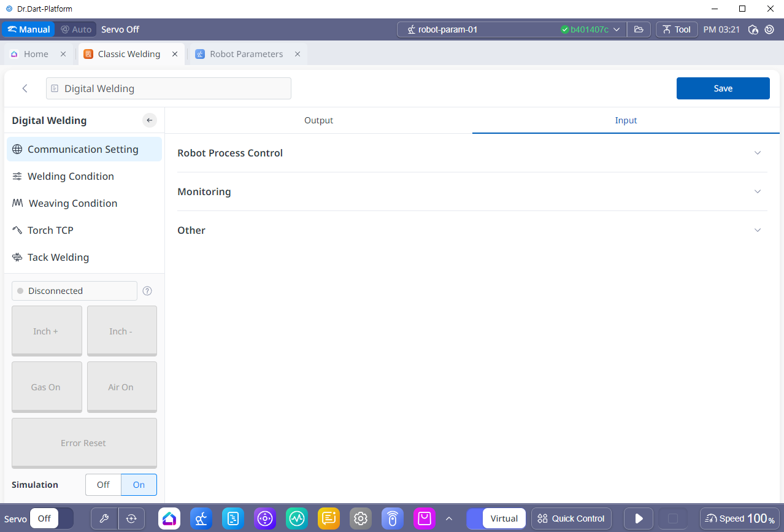
Task: Adjust the Speed 100% control
Action: click(x=740, y=519)
